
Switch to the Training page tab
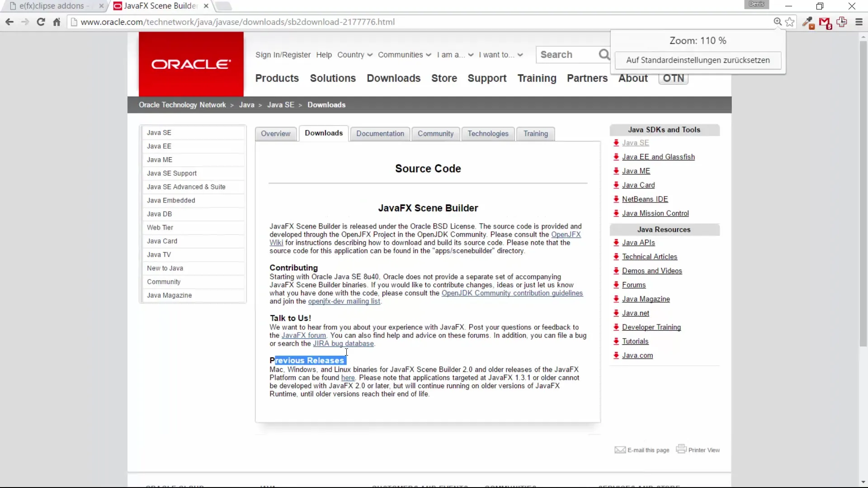pos(536,134)
